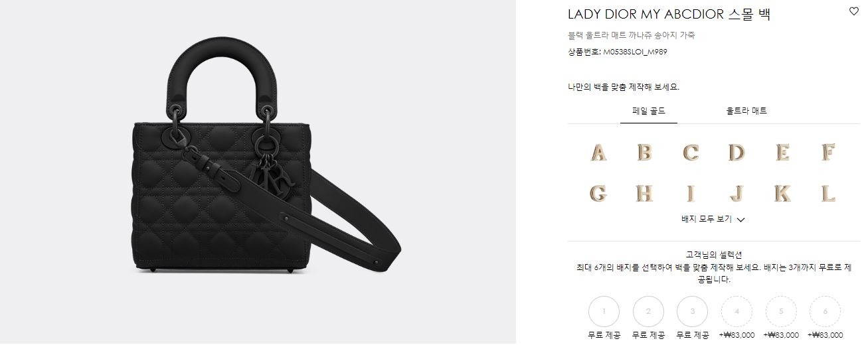Image resolution: width=868 pixels, height=345 pixels.
Task: Select the gold letter H badge
Action: 644,194
